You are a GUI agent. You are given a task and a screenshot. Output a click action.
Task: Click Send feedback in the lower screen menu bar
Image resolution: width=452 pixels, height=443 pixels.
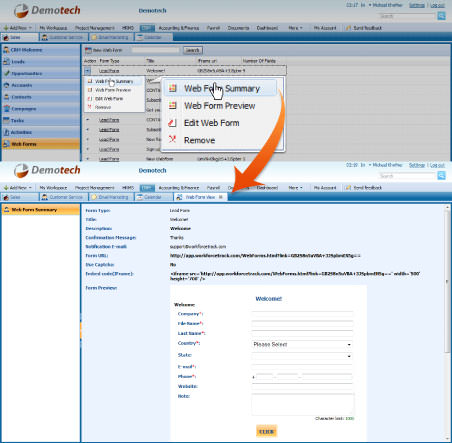tap(364, 188)
